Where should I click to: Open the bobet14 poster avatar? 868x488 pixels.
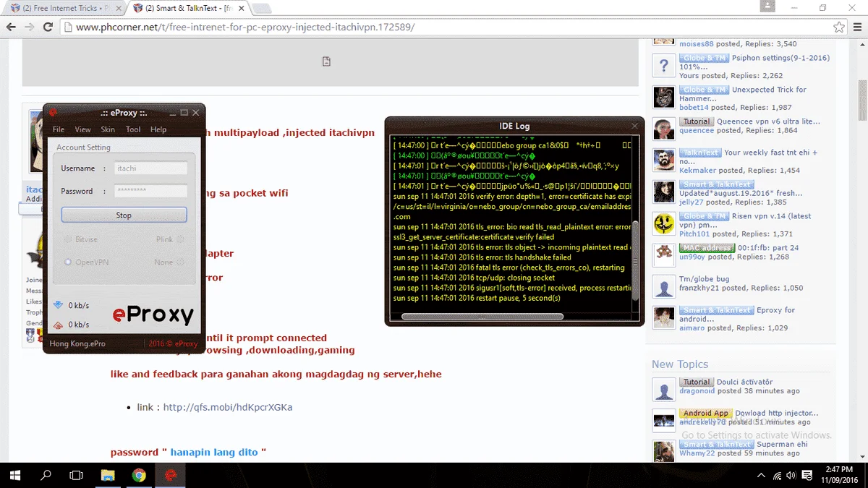[x=663, y=97]
